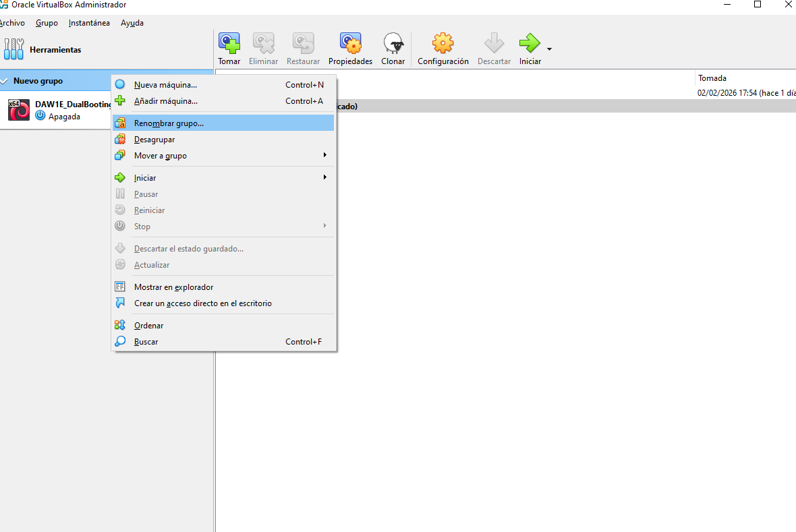This screenshot has width=796, height=532.
Task: Select Desagrupar from context menu
Action: [x=223, y=139]
